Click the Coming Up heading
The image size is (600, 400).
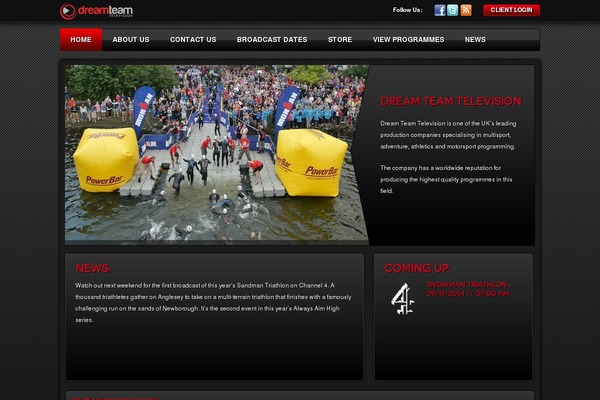417,268
